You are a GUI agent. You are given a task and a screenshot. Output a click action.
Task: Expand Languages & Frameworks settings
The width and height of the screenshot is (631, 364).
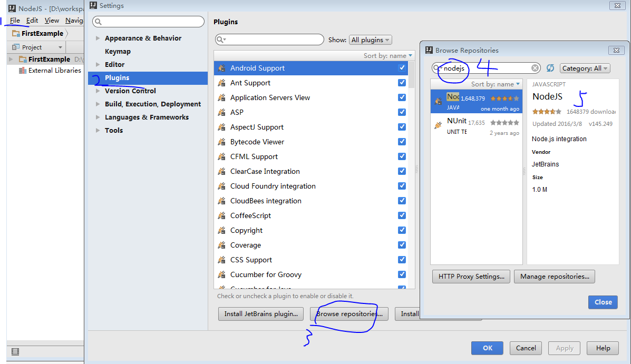pos(98,117)
